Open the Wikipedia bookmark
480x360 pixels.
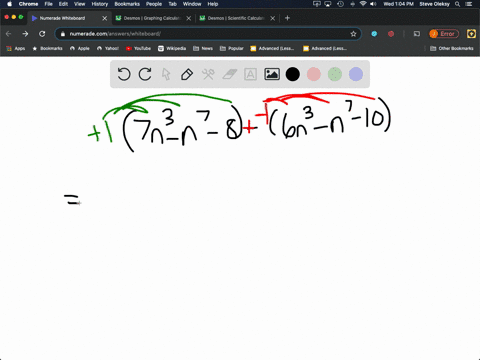pos(172,48)
